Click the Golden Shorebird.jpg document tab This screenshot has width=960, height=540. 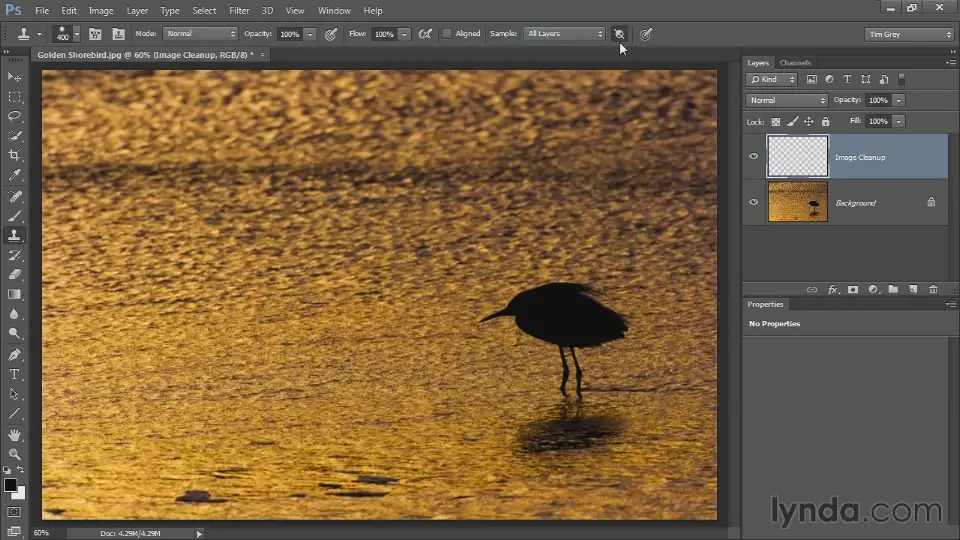pos(144,55)
